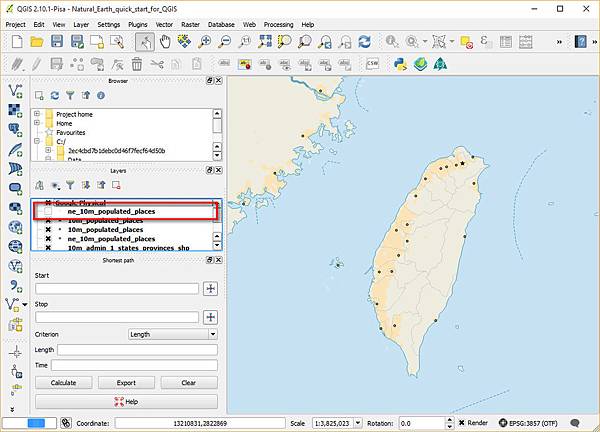Uncheck the 10m_admin_1_states_provinces_shp layer
The width and height of the screenshot is (600, 432).
point(47,248)
